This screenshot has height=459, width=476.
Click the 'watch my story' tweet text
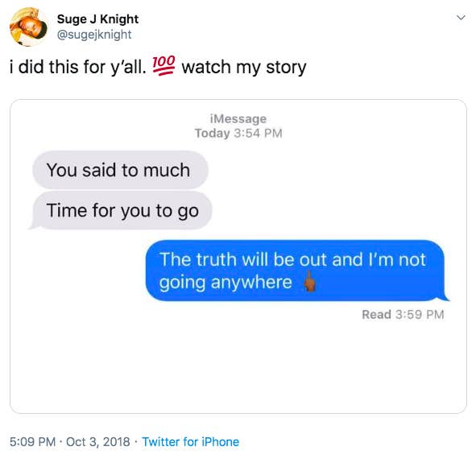[244, 67]
